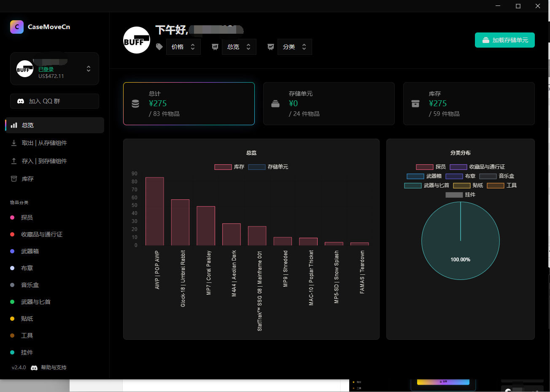Screen dimensions: 550x392
Task: Click the line chart icon before 分类 dropdown
Action: click(x=271, y=47)
